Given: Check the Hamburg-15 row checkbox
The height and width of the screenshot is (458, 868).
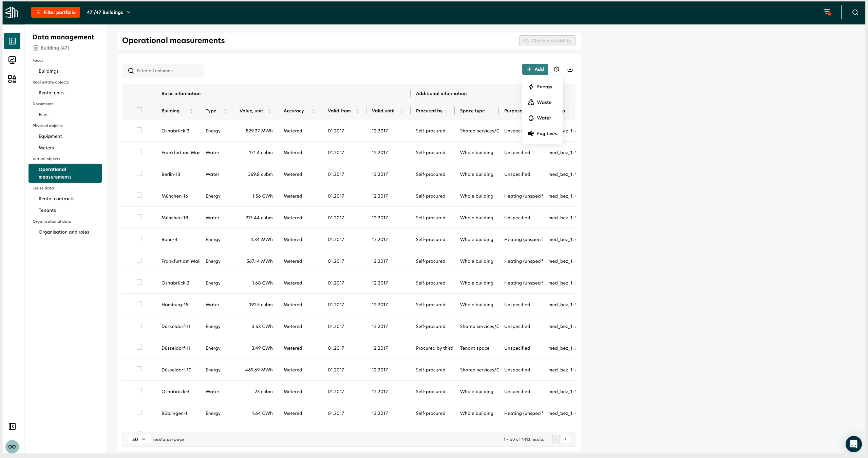Looking at the screenshot, I should [x=139, y=304].
